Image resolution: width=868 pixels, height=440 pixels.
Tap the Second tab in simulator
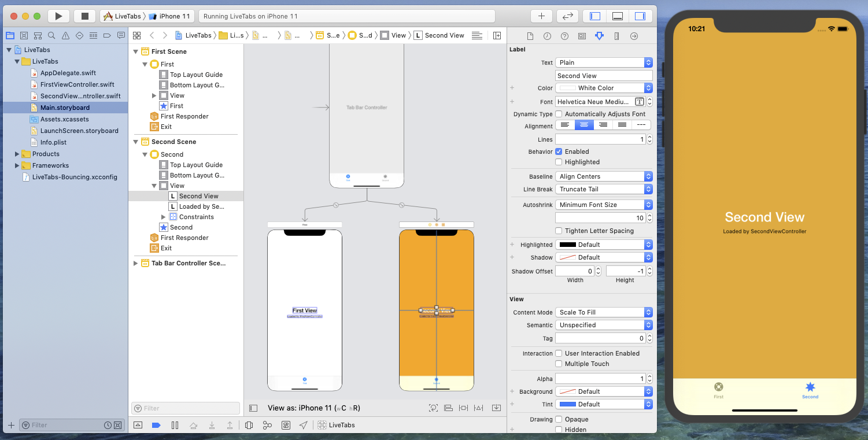[810, 390]
